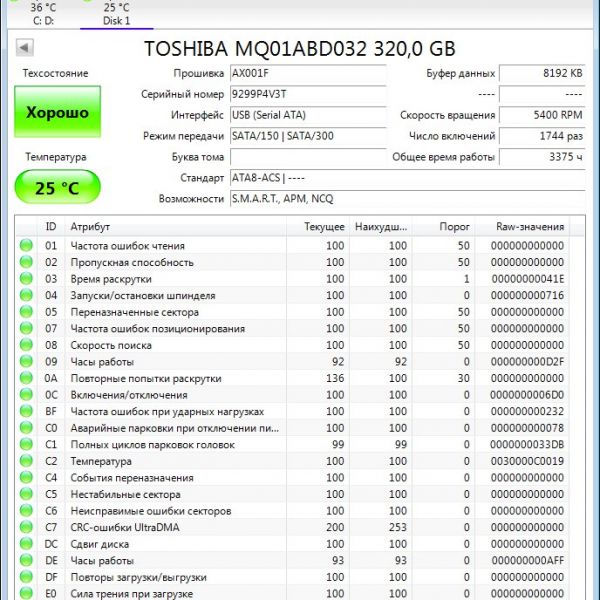
Task: Click raw value 0030000C0019
Action: pyautogui.click(x=527, y=461)
